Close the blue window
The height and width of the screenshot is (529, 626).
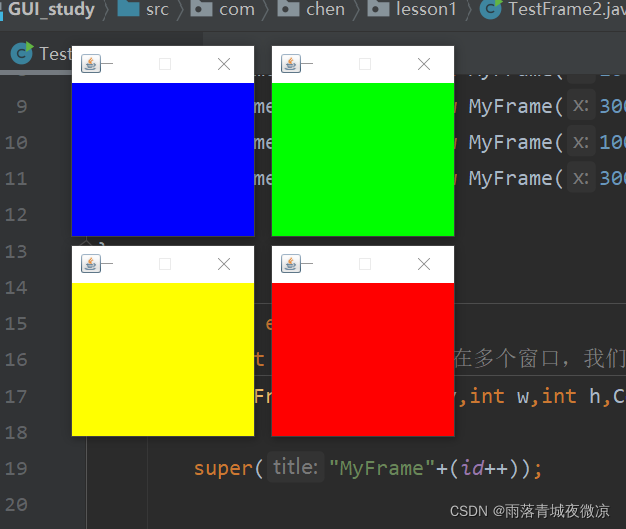pos(224,64)
